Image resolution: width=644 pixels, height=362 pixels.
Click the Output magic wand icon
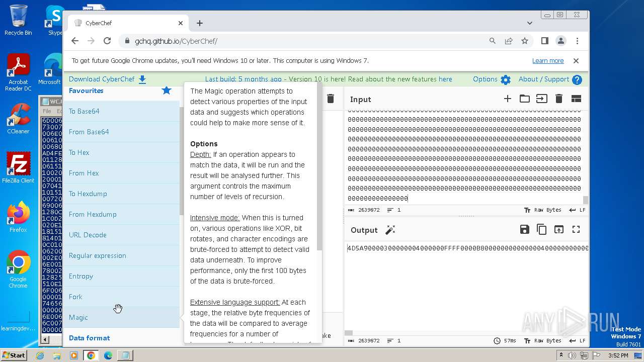[x=390, y=230]
